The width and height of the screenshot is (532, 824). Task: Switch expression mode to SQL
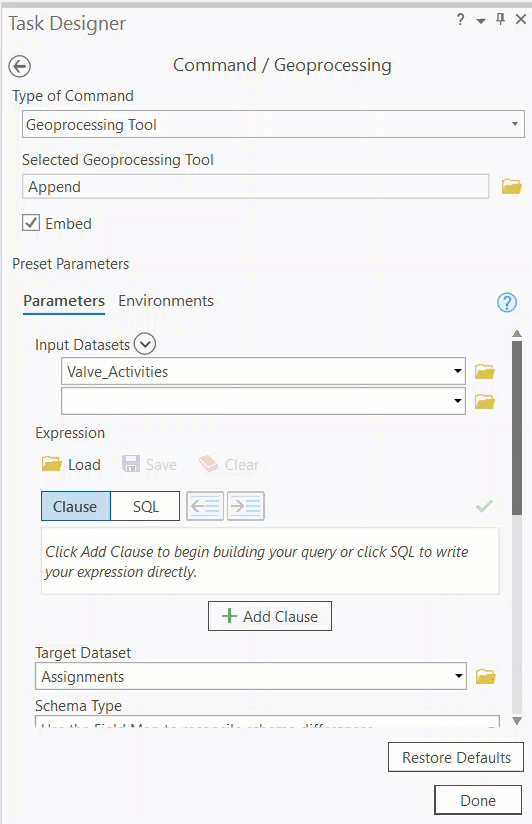146,506
